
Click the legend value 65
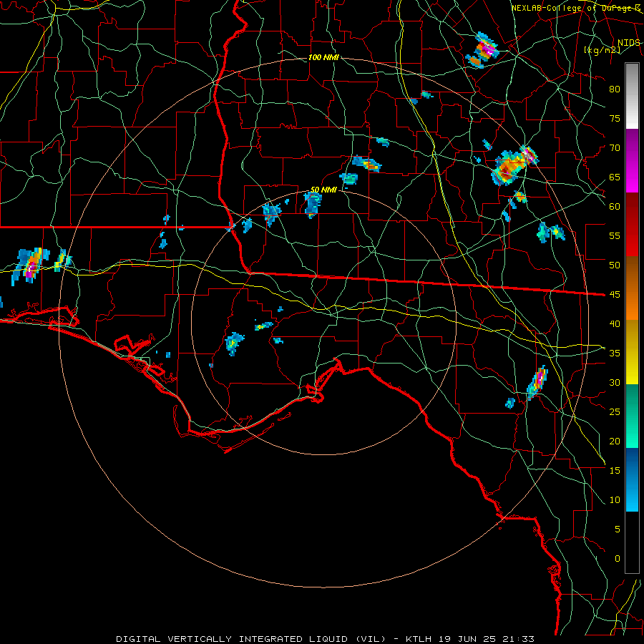[x=615, y=177]
